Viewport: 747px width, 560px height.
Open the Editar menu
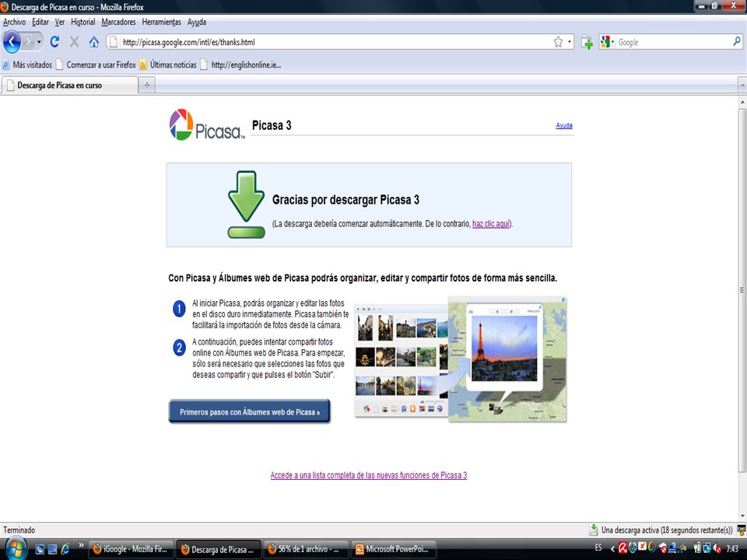(x=40, y=22)
